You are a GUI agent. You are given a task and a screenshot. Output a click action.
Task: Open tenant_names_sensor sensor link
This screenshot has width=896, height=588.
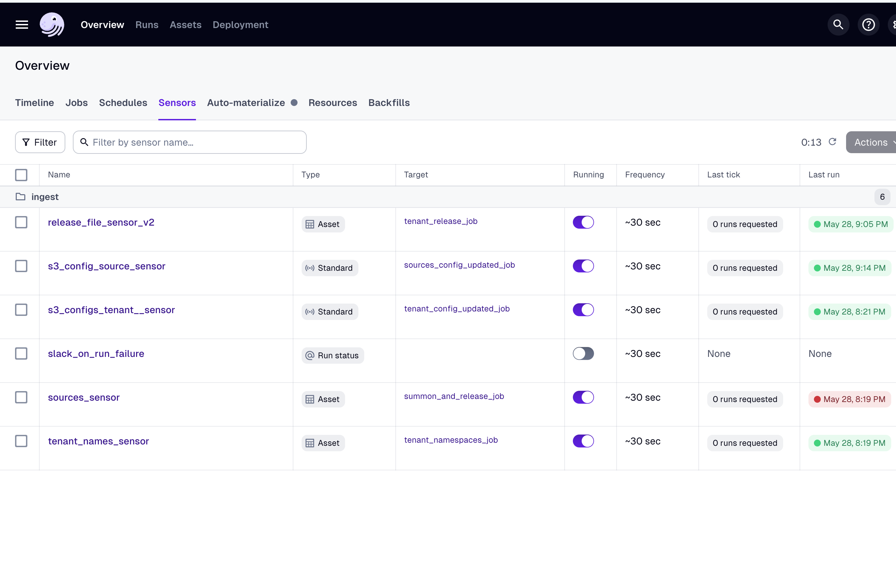pos(98,441)
